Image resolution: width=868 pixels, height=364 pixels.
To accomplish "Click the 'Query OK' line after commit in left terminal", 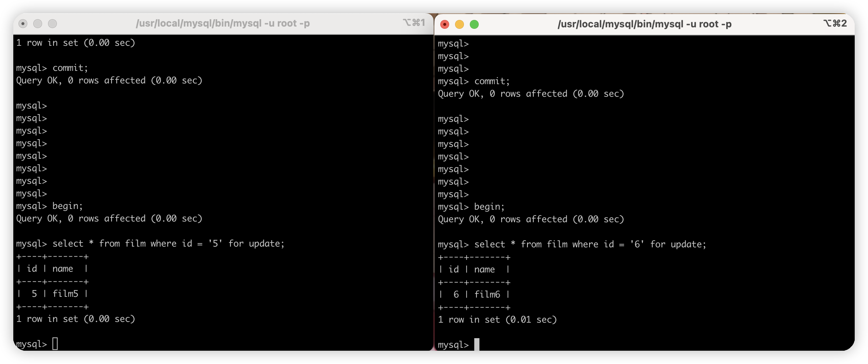I will point(109,80).
